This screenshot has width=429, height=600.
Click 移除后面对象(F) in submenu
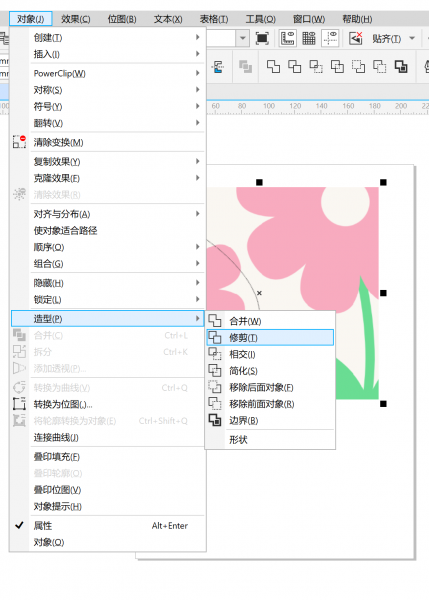(x=270, y=387)
